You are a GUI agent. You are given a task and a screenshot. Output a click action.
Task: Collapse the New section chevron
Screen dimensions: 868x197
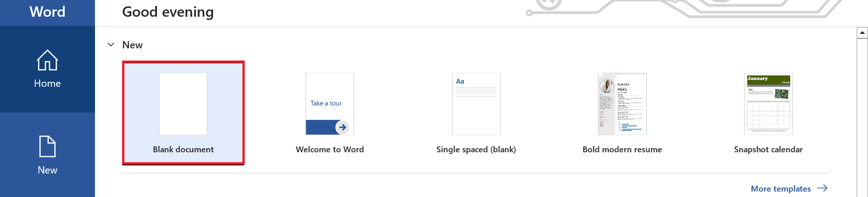[x=111, y=45]
